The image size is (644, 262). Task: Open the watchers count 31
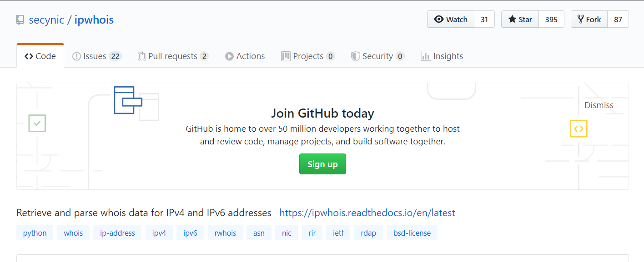point(484,20)
